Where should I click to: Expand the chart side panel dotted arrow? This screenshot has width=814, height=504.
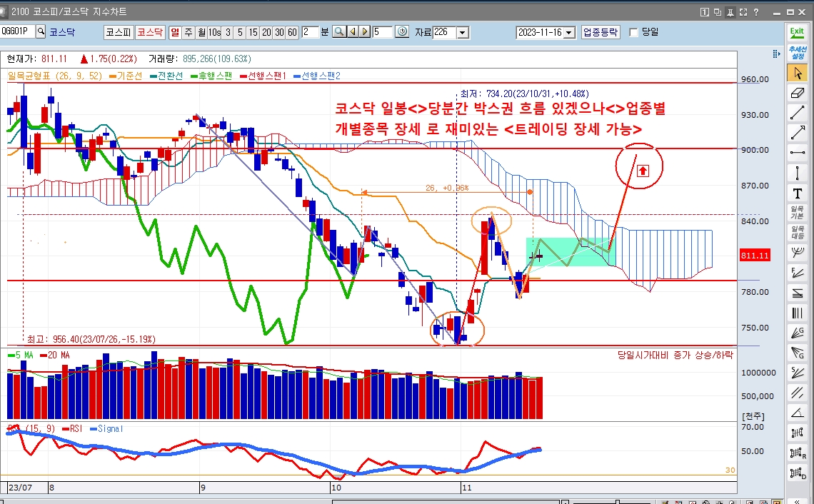point(776,54)
